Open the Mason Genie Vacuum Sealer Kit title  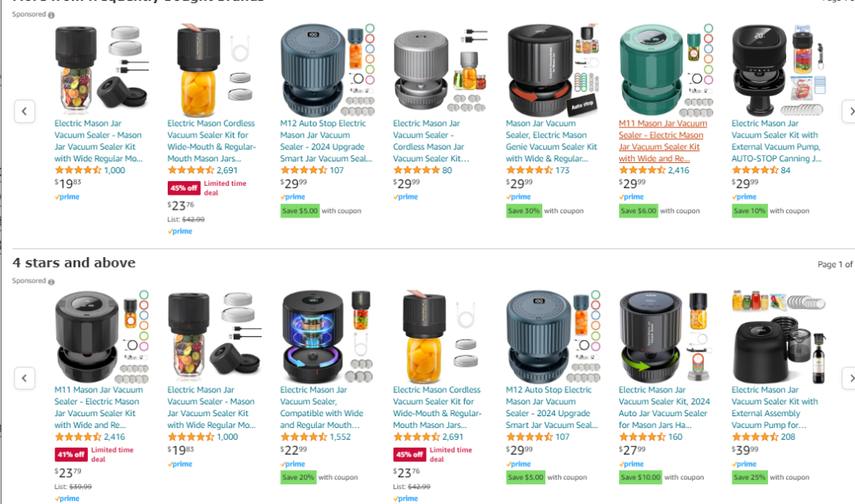pos(551,141)
